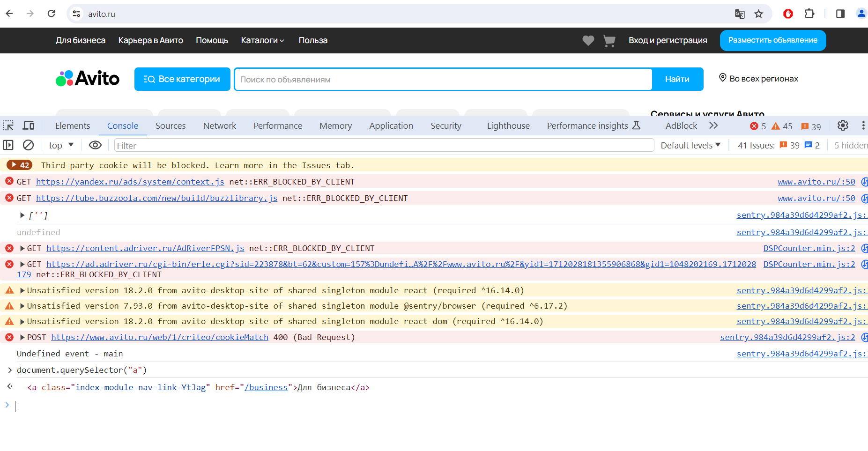868x451 pixels.
Task: Expand the react-dom unsatisfied version warning
Action: click(x=22, y=321)
